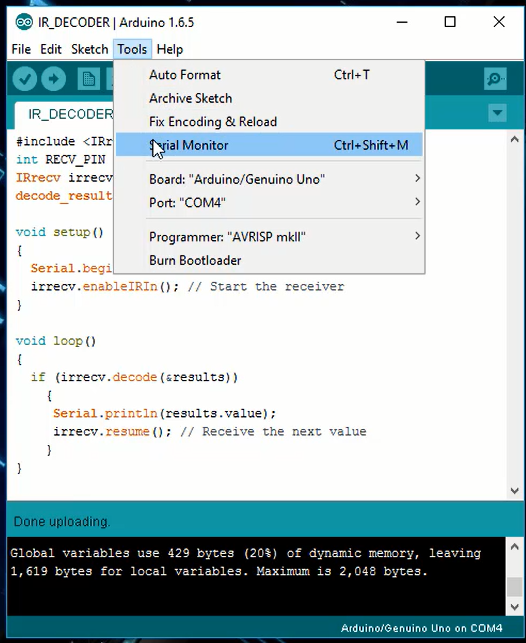Click the Arduino logo in title bar
The height and width of the screenshot is (643, 526).
click(x=24, y=22)
